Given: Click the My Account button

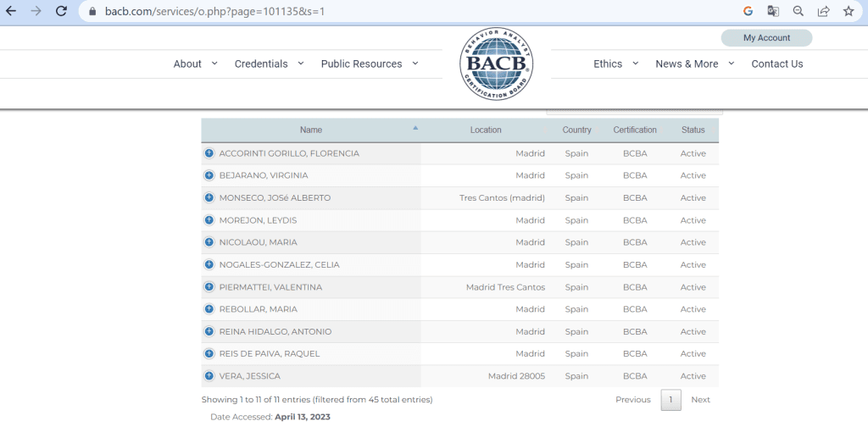Looking at the screenshot, I should [766, 38].
